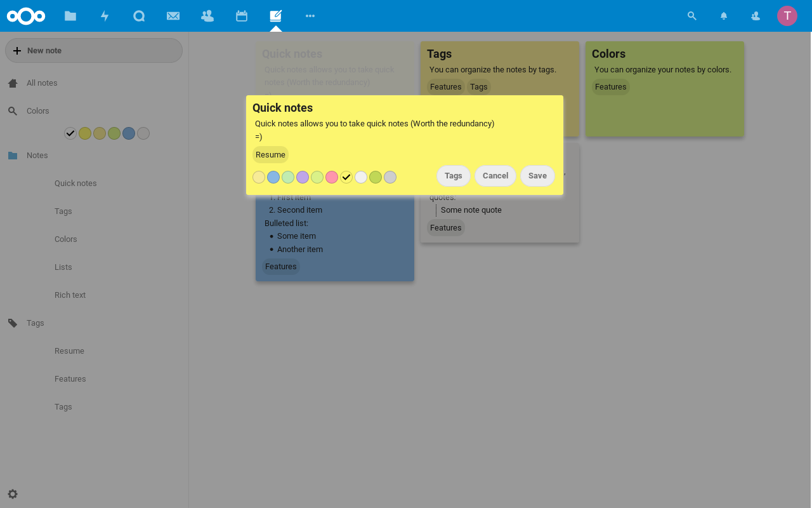Pick the blue color circle in the note editor
Viewport: 812px width, 508px height.
point(273,177)
